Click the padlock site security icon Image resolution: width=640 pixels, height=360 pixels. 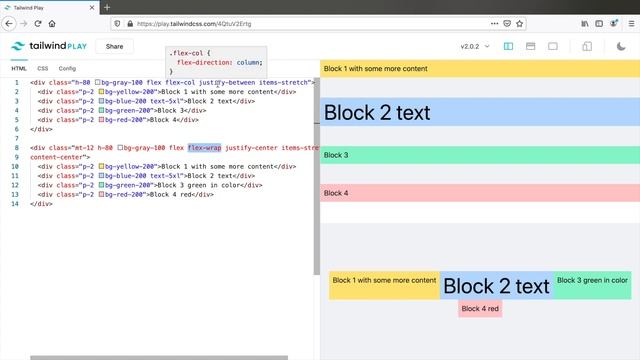(x=130, y=24)
